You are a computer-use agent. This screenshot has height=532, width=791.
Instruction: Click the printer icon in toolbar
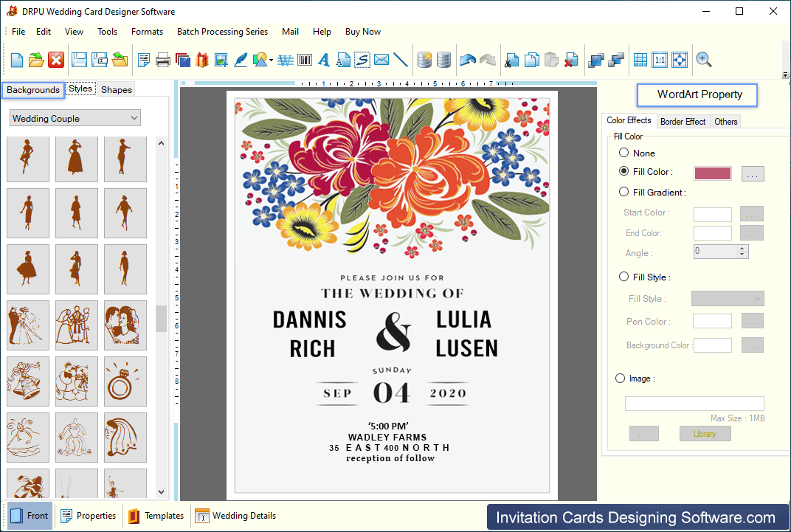click(163, 60)
